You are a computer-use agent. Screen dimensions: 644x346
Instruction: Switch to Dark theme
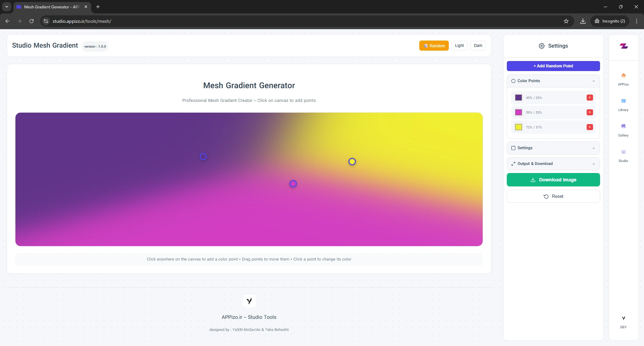click(x=478, y=46)
